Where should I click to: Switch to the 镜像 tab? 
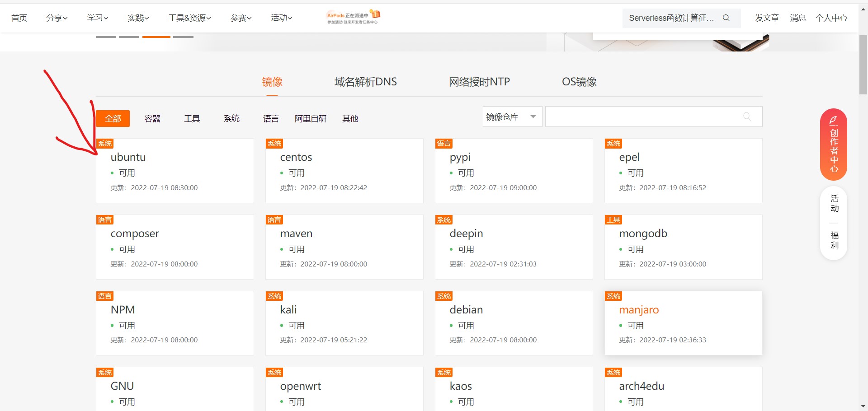(x=272, y=82)
